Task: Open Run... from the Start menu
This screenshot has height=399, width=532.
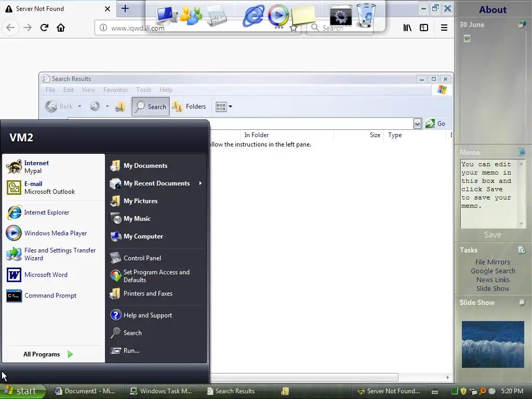Action: [x=156, y=351]
